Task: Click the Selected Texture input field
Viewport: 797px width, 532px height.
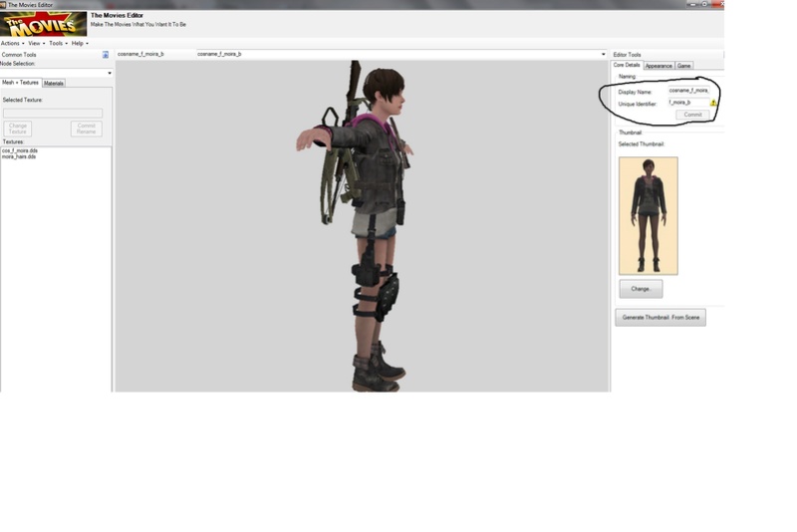Action: point(53,114)
